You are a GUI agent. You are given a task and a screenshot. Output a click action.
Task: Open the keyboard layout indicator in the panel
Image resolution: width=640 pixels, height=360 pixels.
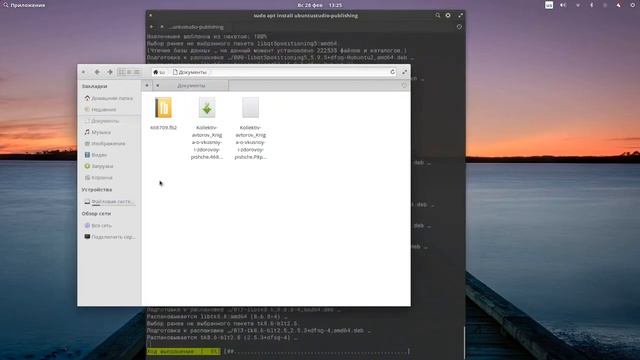(549, 5)
